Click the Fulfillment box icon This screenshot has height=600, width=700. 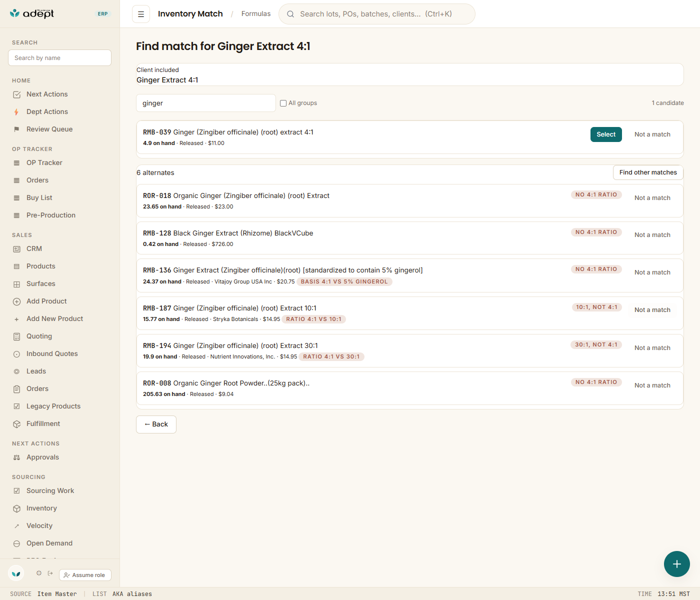[16, 424]
